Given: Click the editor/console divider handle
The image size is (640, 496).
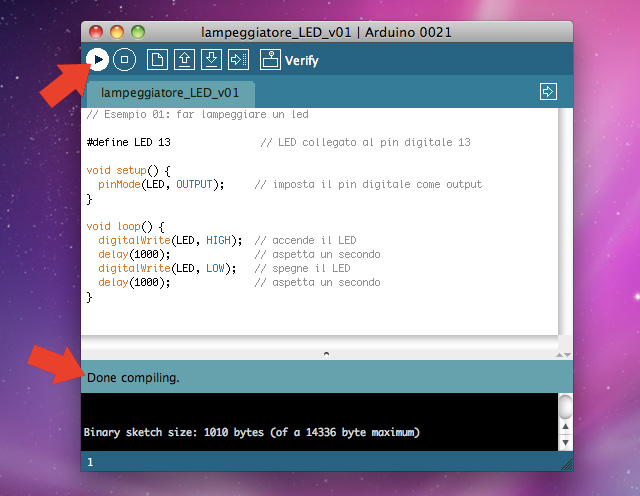Looking at the screenshot, I should point(326,354).
